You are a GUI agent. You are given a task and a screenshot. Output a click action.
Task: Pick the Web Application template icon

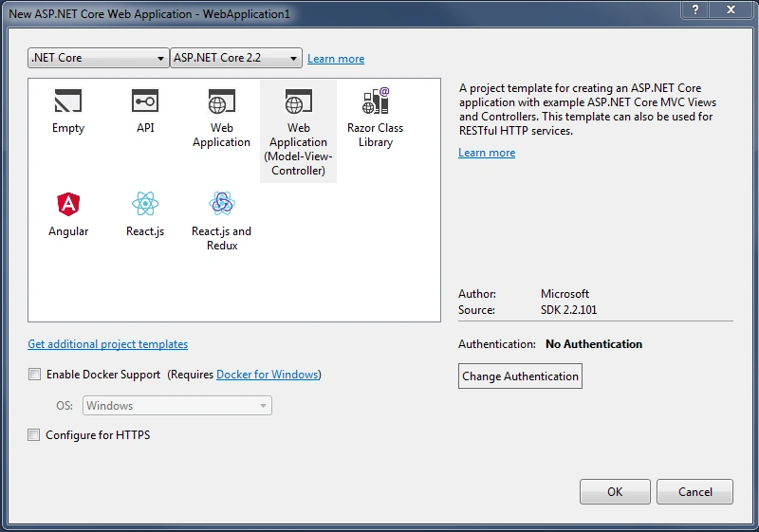point(222,101)
